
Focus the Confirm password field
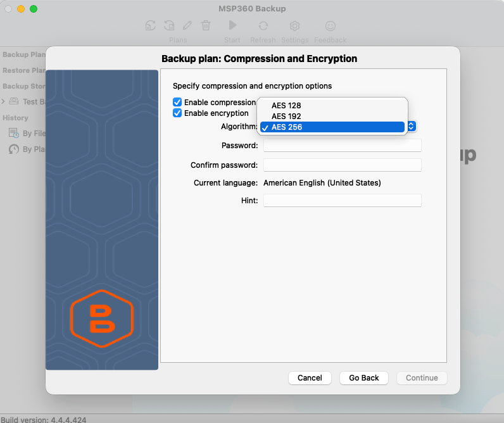pos(342,165)
